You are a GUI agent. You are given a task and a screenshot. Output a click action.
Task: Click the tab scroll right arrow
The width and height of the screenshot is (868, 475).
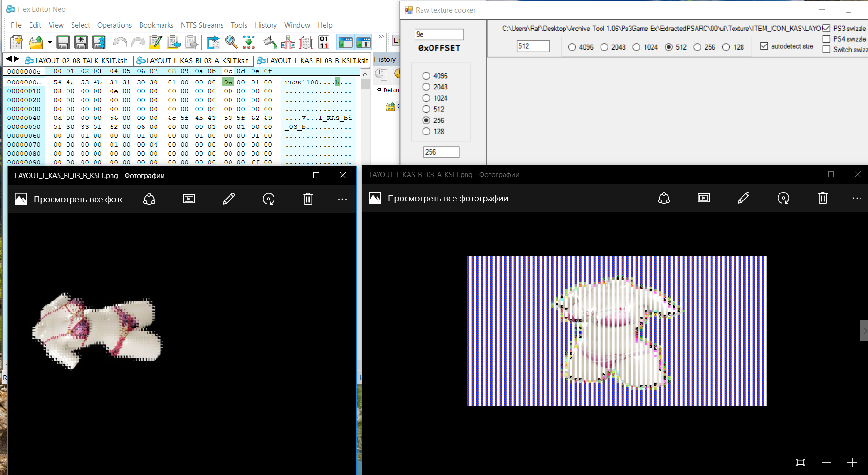pos(17,59)
